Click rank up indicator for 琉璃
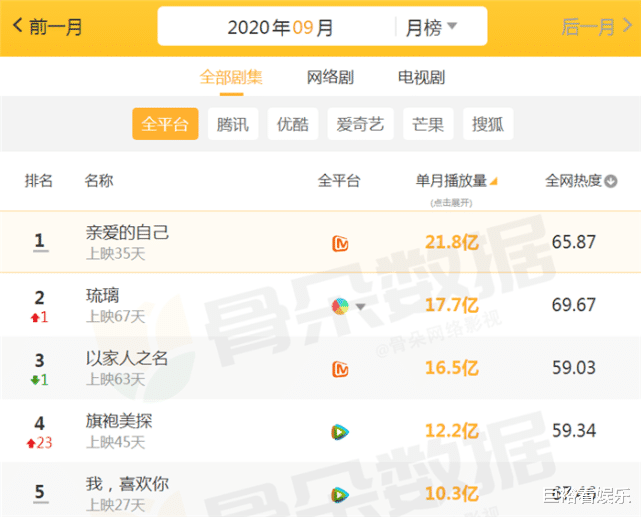The height and width of the screenshot is (517, 641). click(x=39, y=317)
